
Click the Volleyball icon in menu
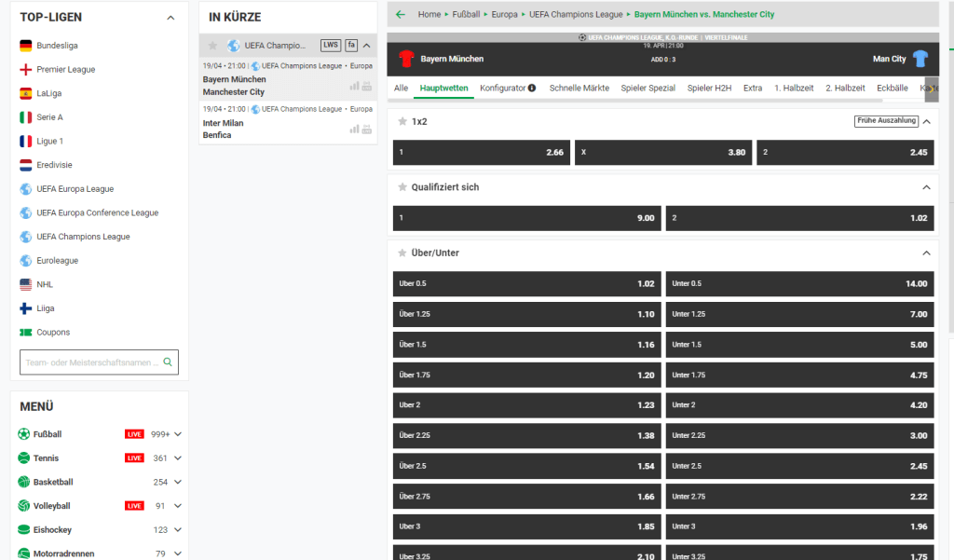[x=23, y=506]
